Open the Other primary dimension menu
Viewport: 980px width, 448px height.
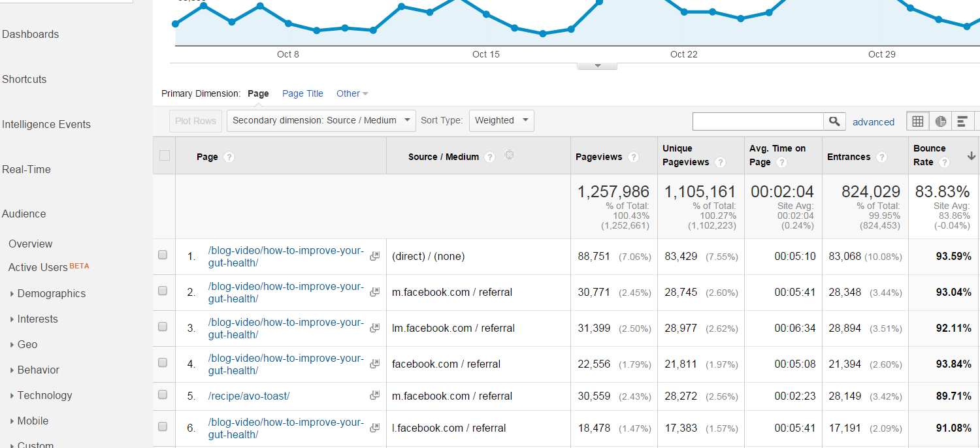(352, 93)
